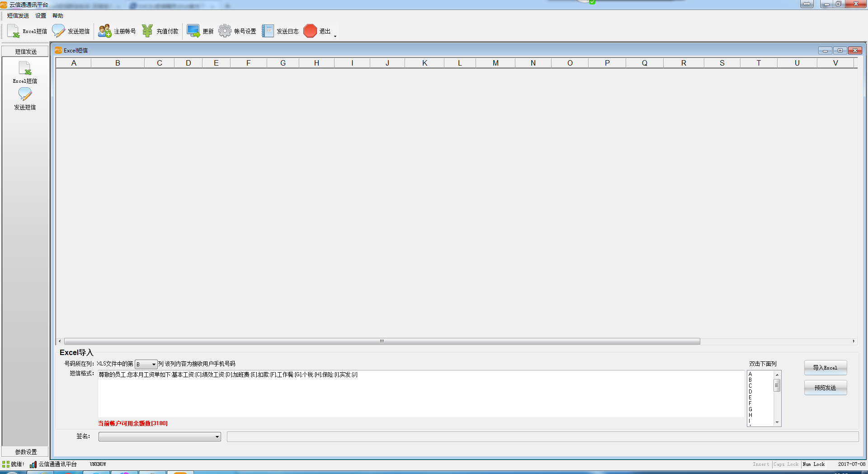Click the Caps Lock indicator in the status bar
The width and height of the screenshot is (868, 474).
click(786, 464)
